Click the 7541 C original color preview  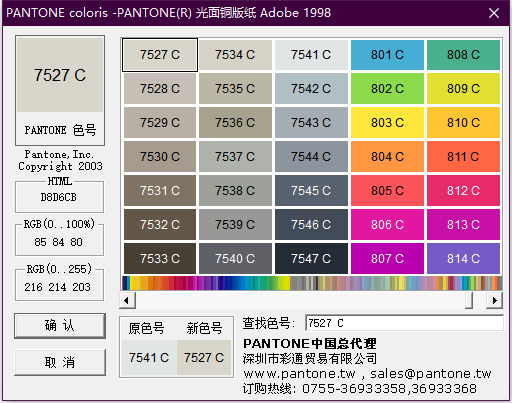tap(149, 358)
